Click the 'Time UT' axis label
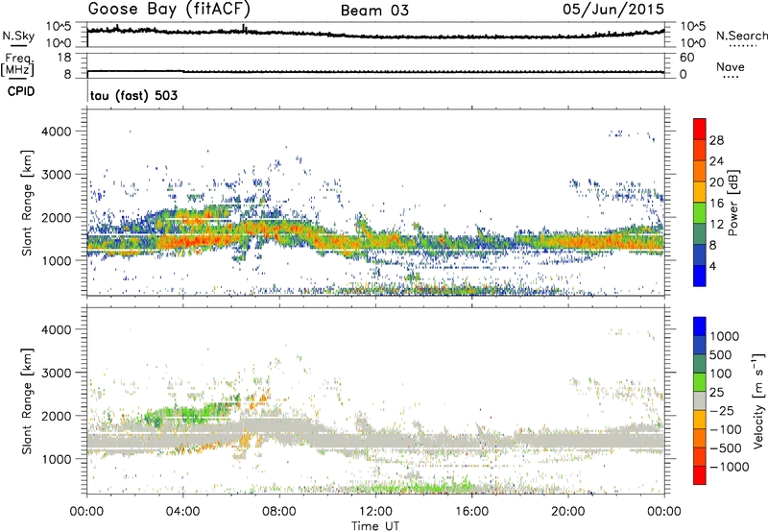 [x=375, y=526]
